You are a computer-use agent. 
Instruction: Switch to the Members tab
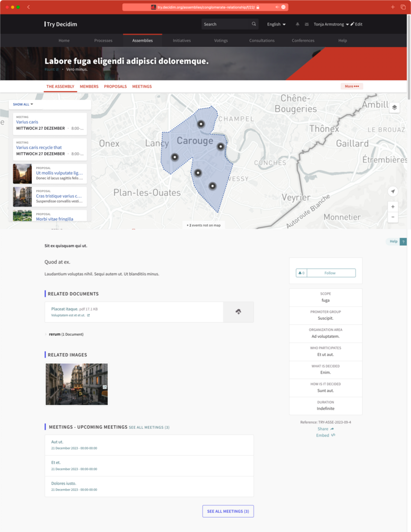89,86
